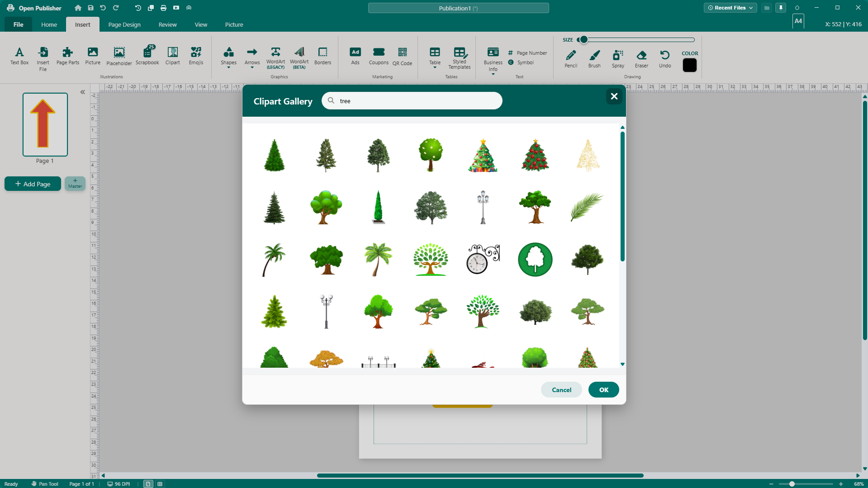Viewport: 868px width, 488px height.
Task: Insert a Coupons element
Action: (x=379, y=56)
